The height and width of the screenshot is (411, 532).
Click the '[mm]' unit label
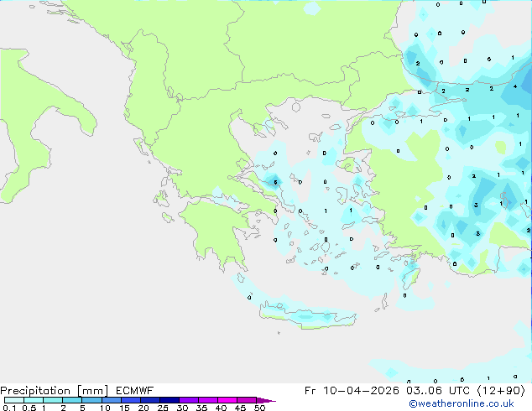(92, 391)
